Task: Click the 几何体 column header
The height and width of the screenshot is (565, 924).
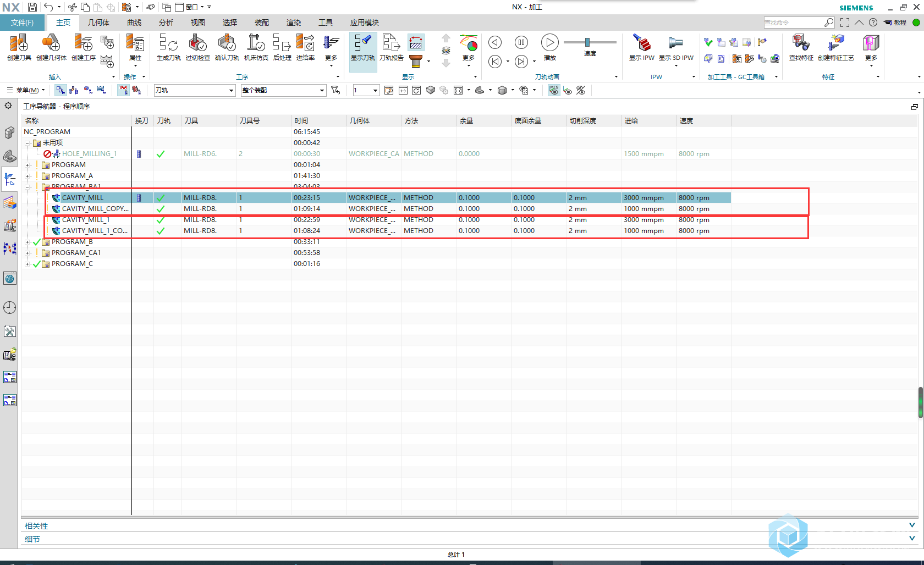Action: (x=373, y=121)
